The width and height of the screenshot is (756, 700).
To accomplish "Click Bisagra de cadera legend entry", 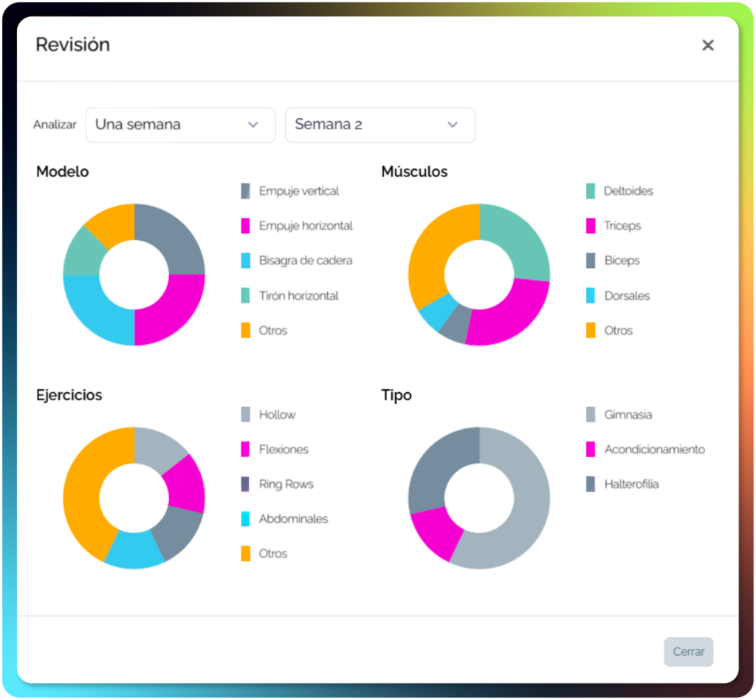I will click(297, 261).
